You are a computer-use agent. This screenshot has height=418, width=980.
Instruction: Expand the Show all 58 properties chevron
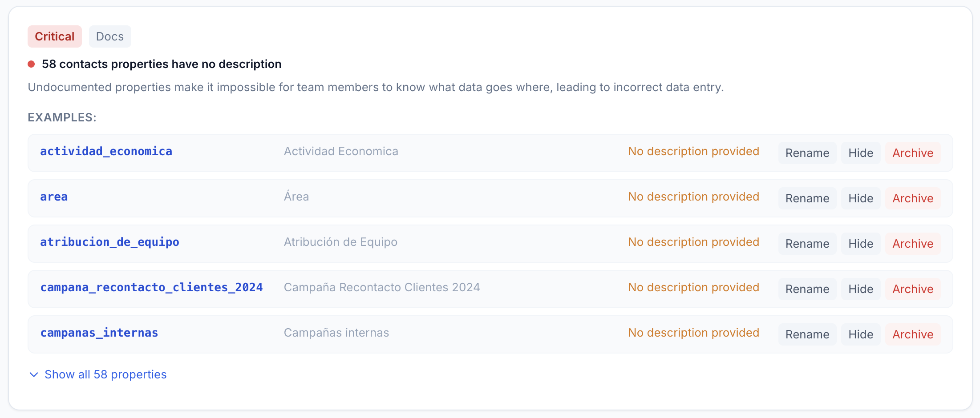coord(33,375)
